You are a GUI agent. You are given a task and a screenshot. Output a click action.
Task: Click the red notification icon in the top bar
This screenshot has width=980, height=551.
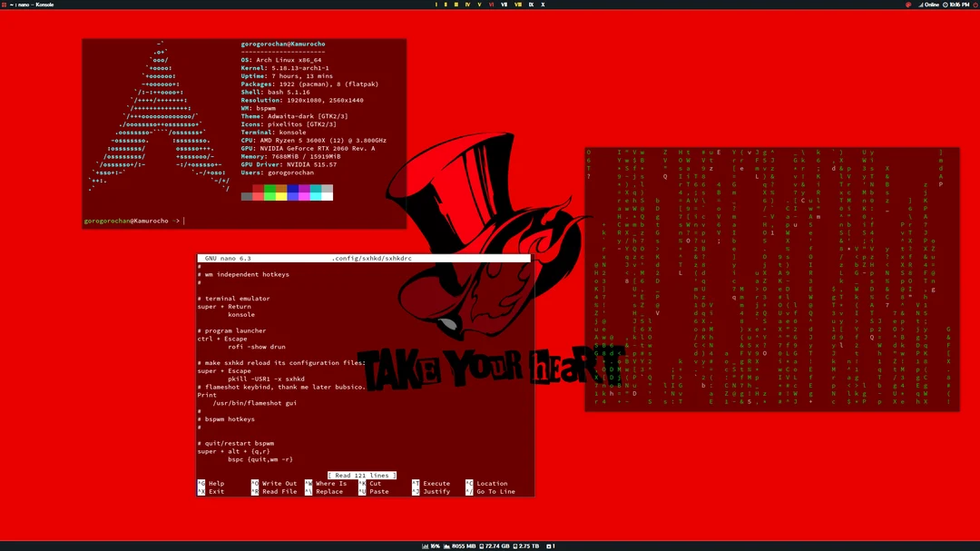(907, 5)
